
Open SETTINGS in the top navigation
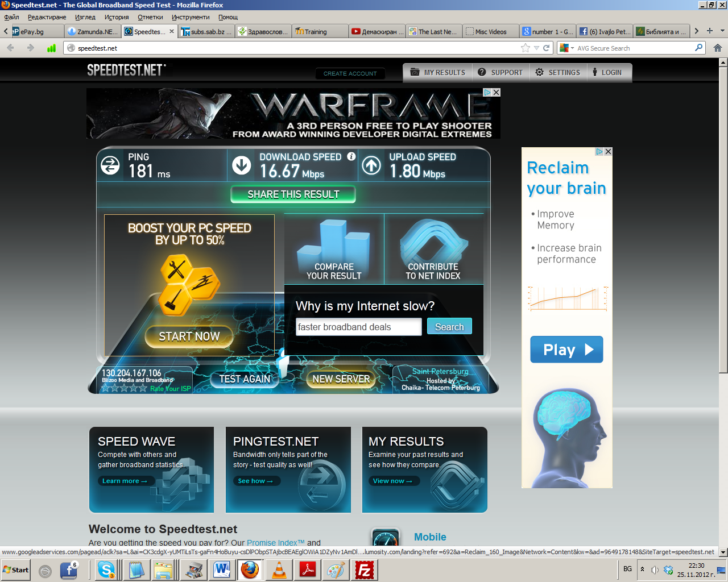558,73
